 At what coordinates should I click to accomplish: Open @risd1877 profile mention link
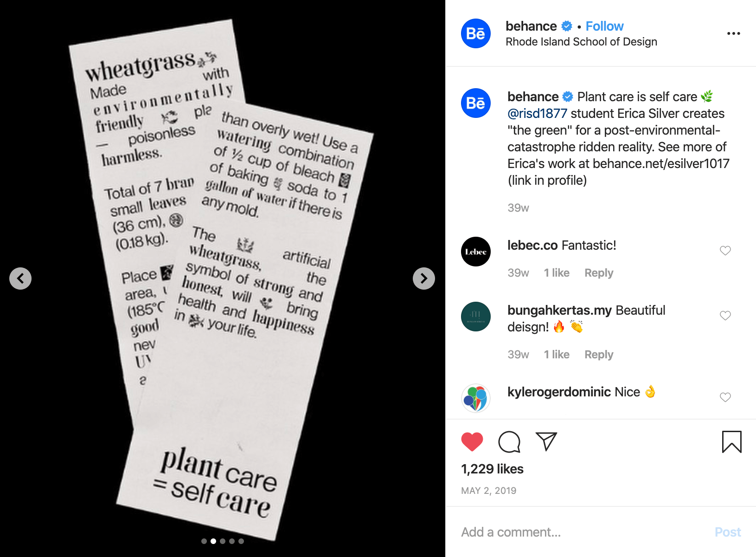pos(537,113)
